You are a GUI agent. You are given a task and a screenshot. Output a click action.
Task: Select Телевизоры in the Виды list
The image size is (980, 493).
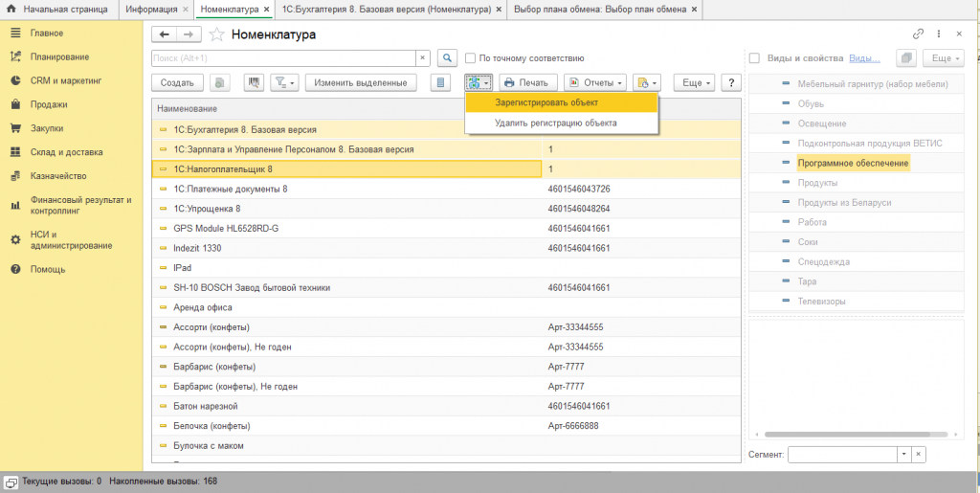pos(822,302)
